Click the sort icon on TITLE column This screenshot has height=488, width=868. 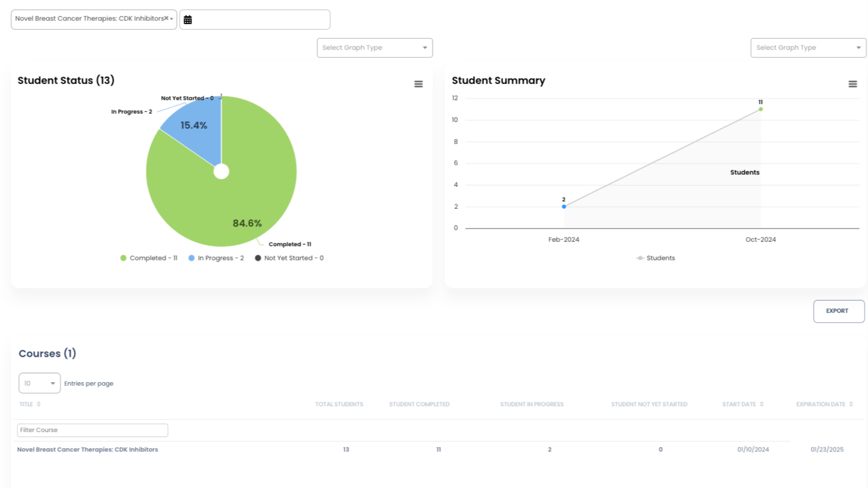click(x=39, y=404)
